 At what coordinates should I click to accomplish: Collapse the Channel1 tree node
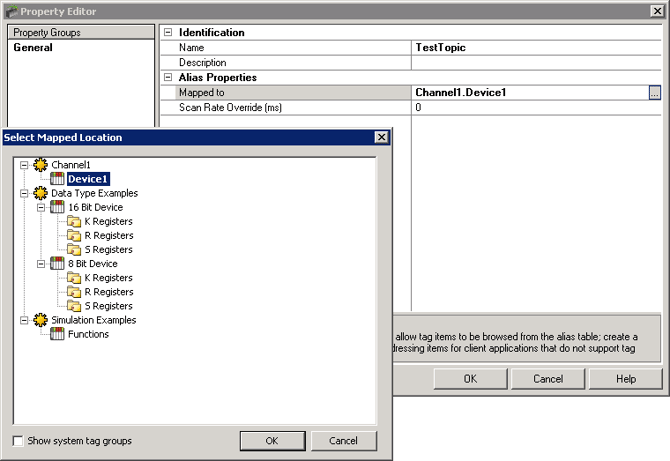click(x=24, y=164)
